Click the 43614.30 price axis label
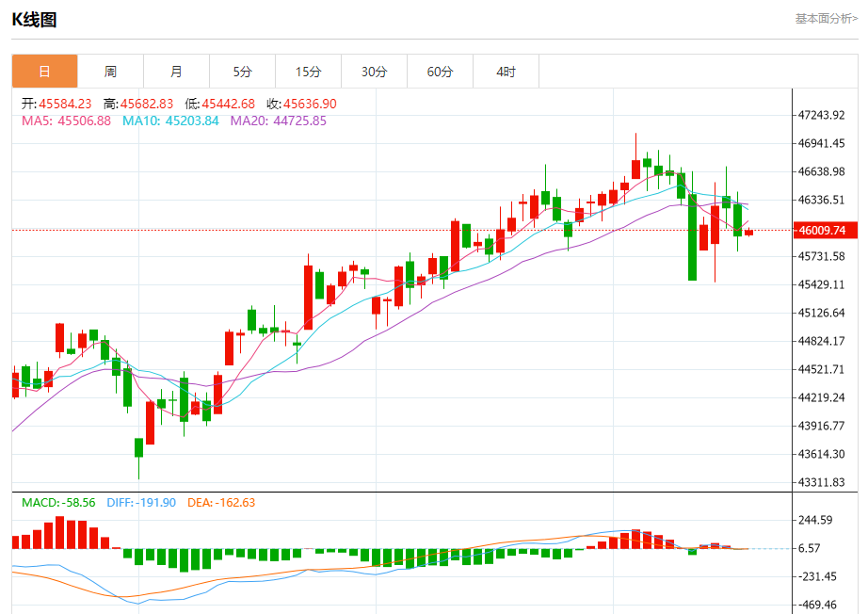868x614 pixels. tap(822, 454)
